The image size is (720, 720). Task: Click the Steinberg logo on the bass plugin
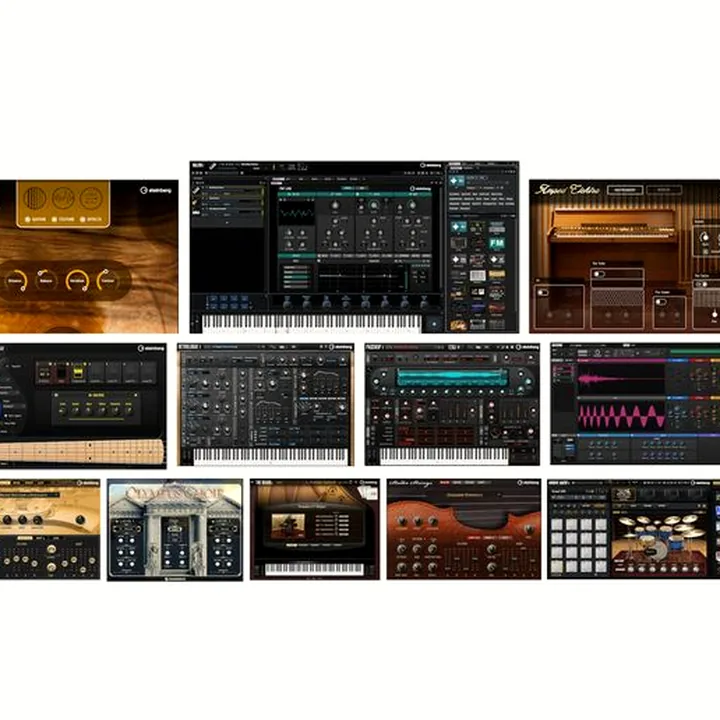tap(152, 349)
